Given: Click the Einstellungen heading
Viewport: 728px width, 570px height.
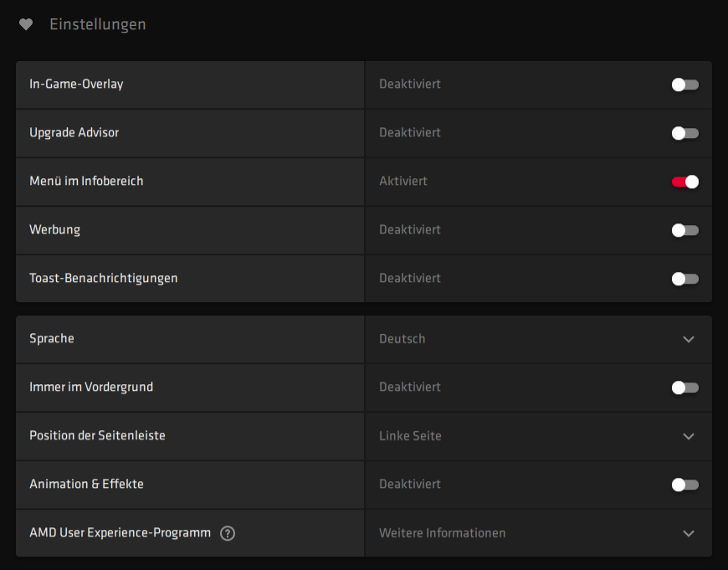Looking at the screenshot, I should point(97,24).
